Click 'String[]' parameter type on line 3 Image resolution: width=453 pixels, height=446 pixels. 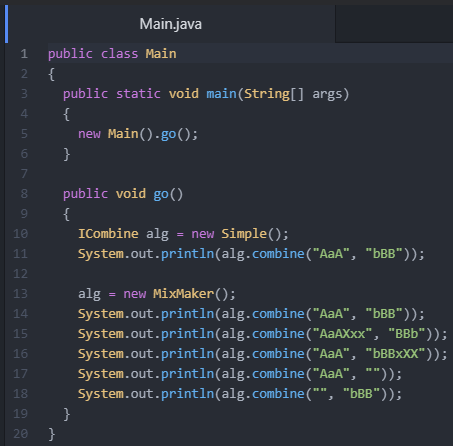(x=274, y=94)
